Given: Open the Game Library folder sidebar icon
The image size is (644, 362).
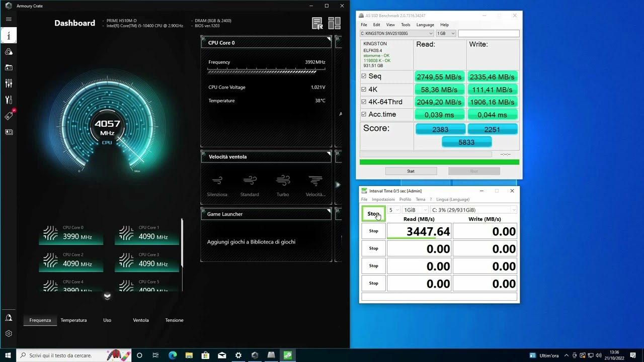Looking at the screenshot, I should (9, 68).
